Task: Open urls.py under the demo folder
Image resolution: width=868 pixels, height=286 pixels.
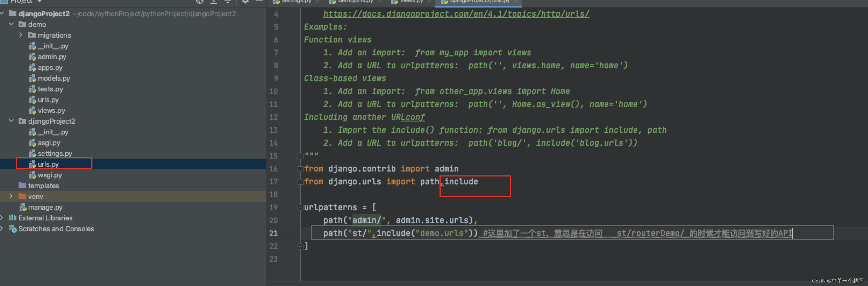Action: pyautogui.click(x=48, y=100)
